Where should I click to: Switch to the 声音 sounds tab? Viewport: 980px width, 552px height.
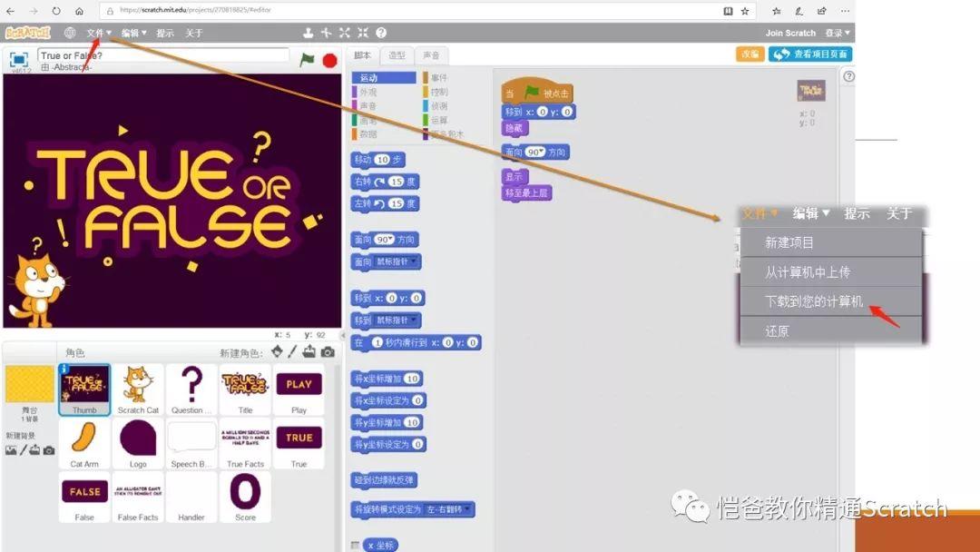point(431,55)
